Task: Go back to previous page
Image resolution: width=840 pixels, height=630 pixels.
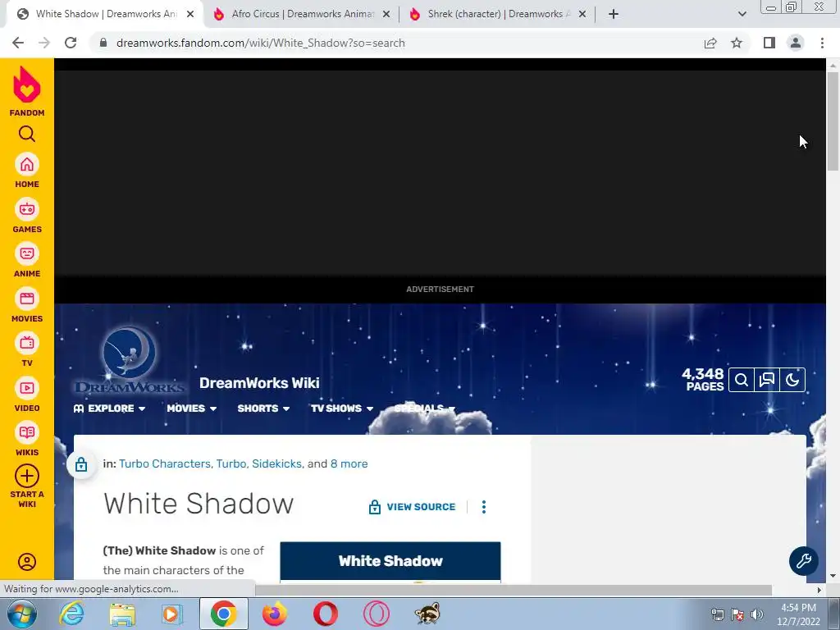Action: pos(18,43)
